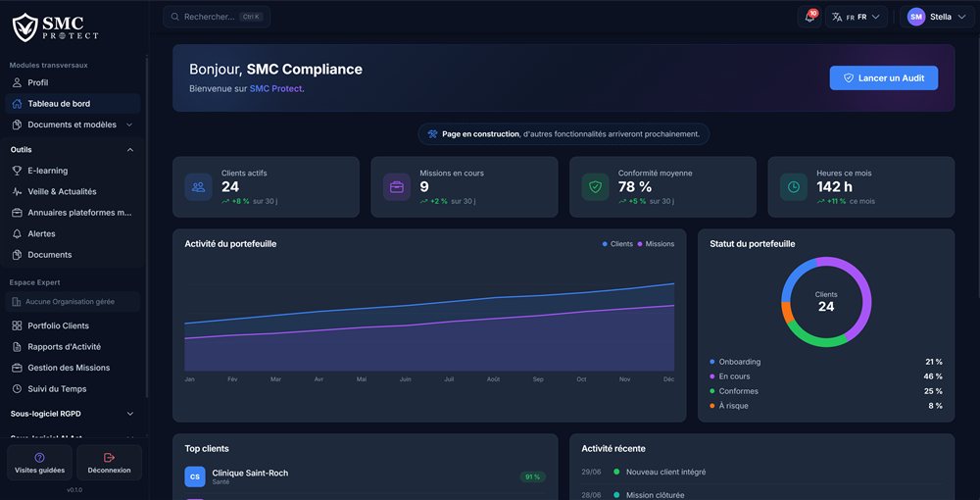Click the v0.1.0 version label
Screen dimensions: 980x500
[74, 490]
